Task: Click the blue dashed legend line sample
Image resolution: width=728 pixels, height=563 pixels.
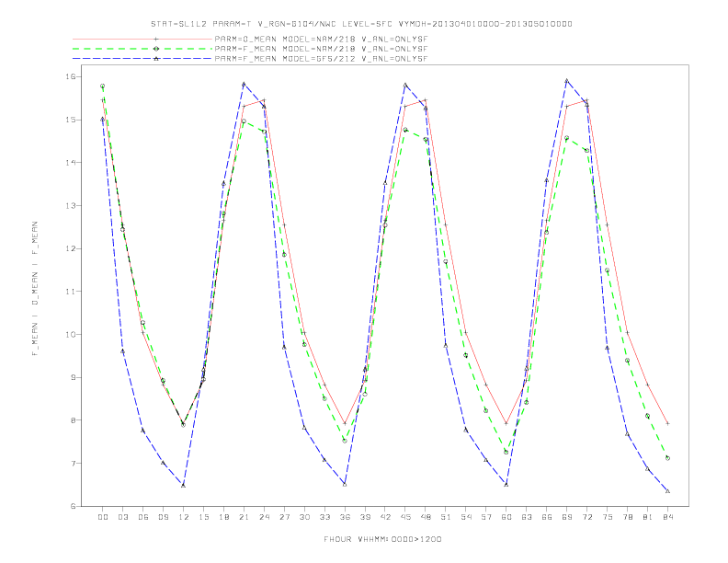Action: pos(142,59)
